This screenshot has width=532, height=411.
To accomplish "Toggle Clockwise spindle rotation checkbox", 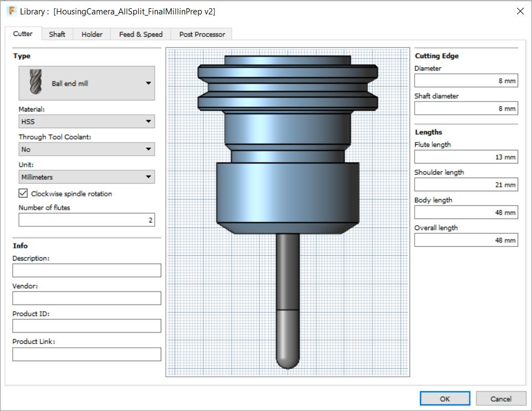I will pos(23,194).
